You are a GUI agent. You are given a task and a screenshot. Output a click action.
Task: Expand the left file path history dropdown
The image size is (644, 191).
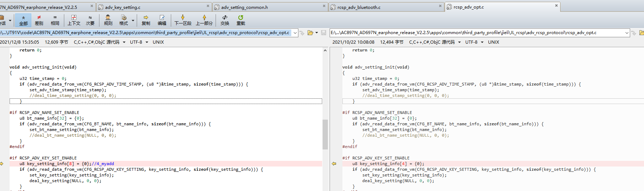tap(295, 33)
